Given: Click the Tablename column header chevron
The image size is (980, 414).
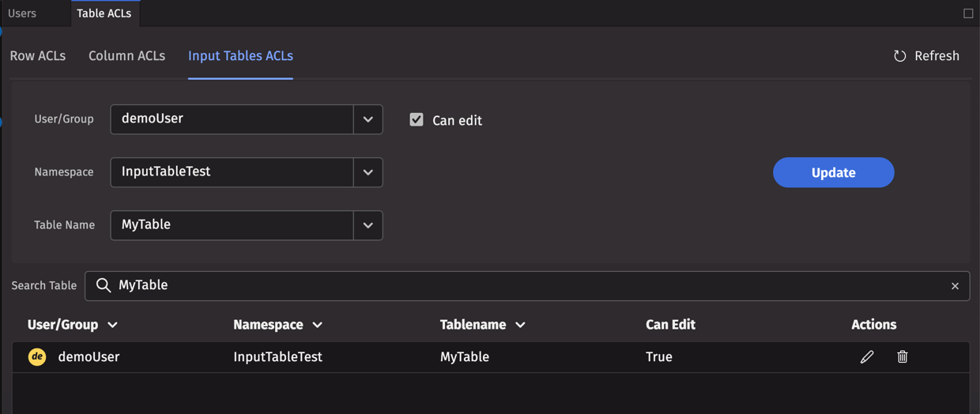Looking at the screenshot, I should (x=520, y=326).
